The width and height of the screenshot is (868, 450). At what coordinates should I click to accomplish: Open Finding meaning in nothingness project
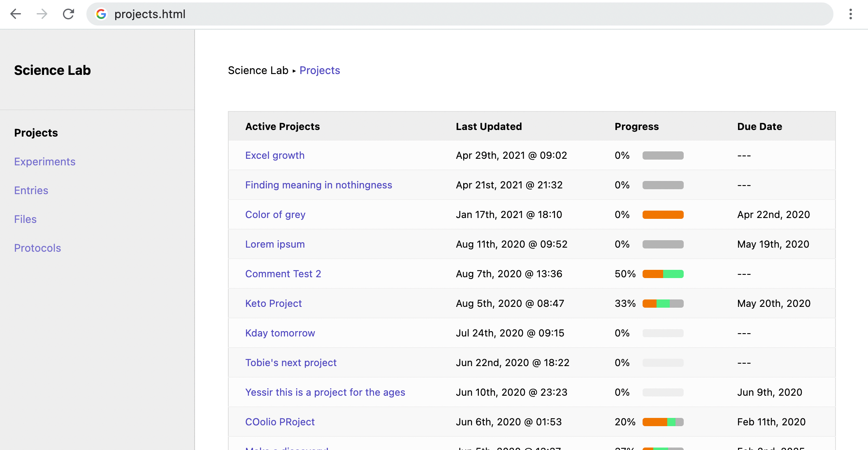click(318, 185)
